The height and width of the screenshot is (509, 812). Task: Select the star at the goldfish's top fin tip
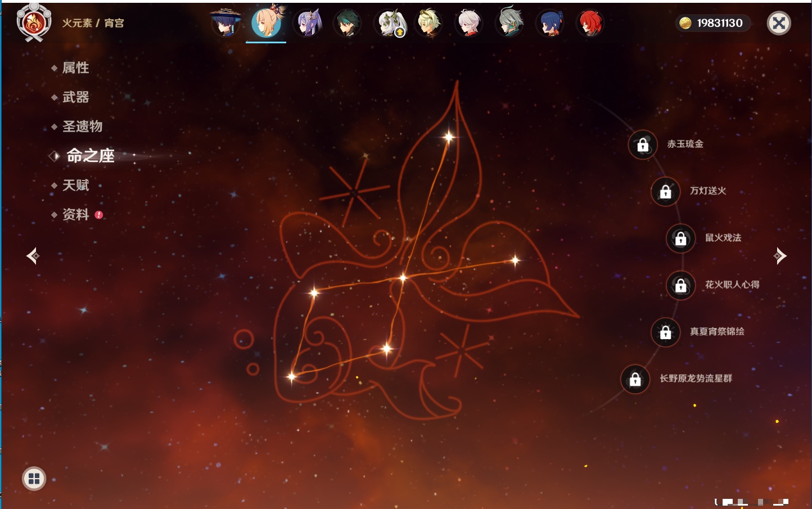(449, 137)
